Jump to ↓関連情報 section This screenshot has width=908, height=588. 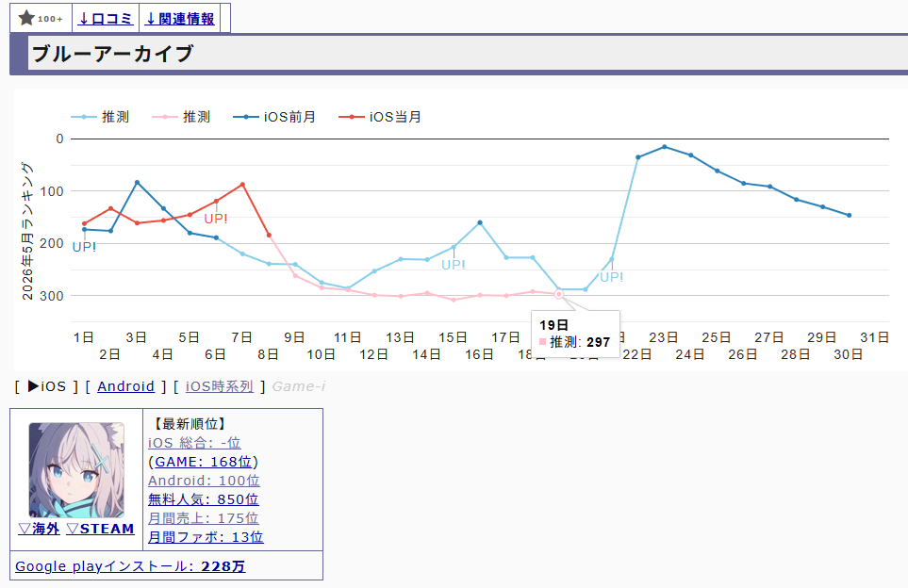179,19
